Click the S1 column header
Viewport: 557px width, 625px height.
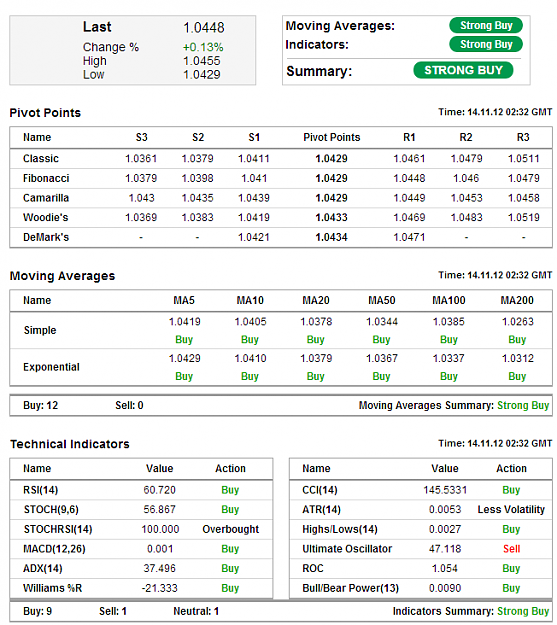(x=254, y=138)
